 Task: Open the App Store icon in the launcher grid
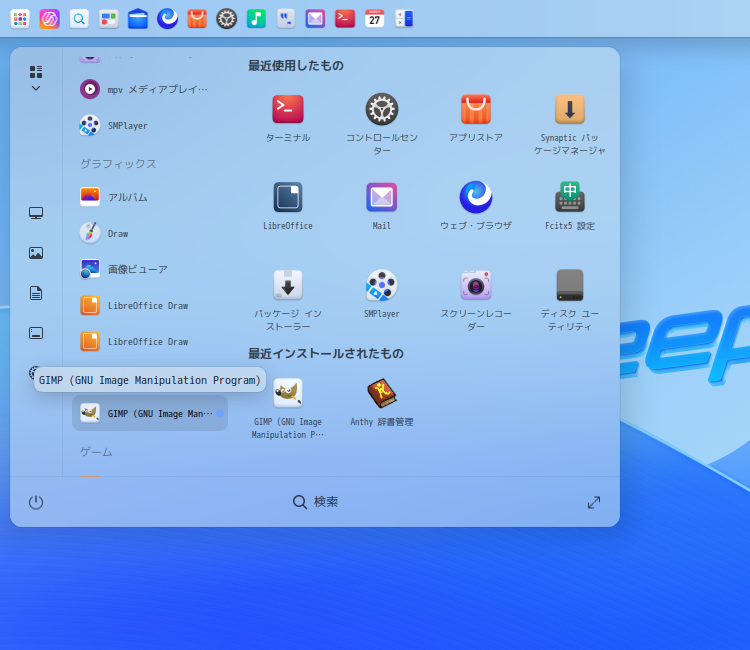pyautogui.click(x=476, y=110)
